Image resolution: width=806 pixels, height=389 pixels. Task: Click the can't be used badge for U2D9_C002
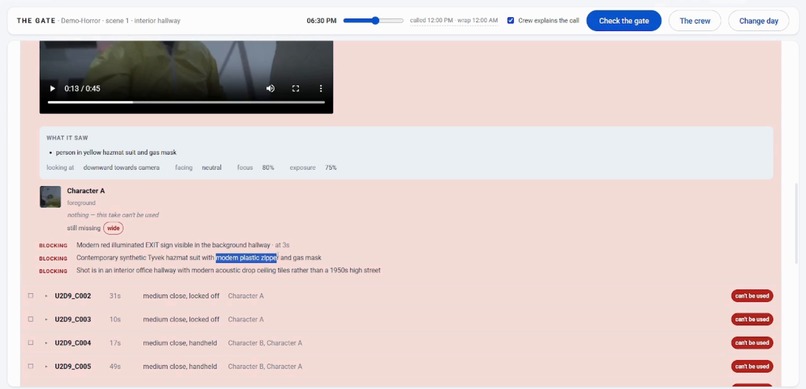[x=752, y=296]
